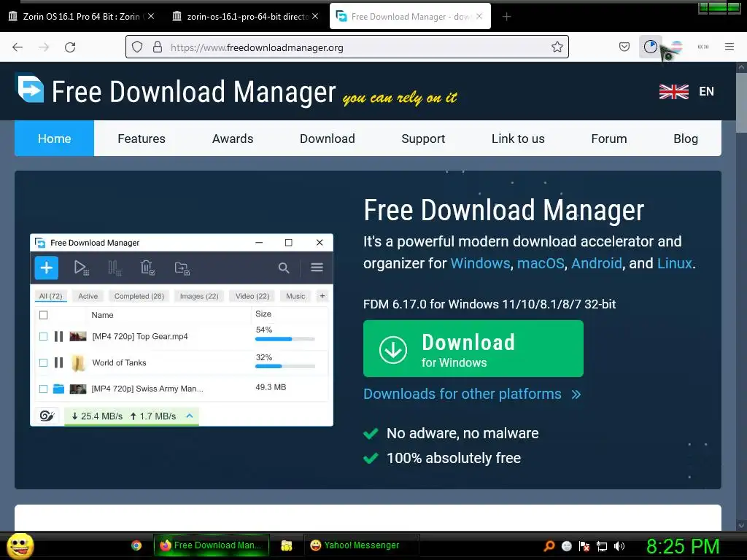This screenshot has height=560, width=747.
Task: Open the Link to us item
Action: 518,139
